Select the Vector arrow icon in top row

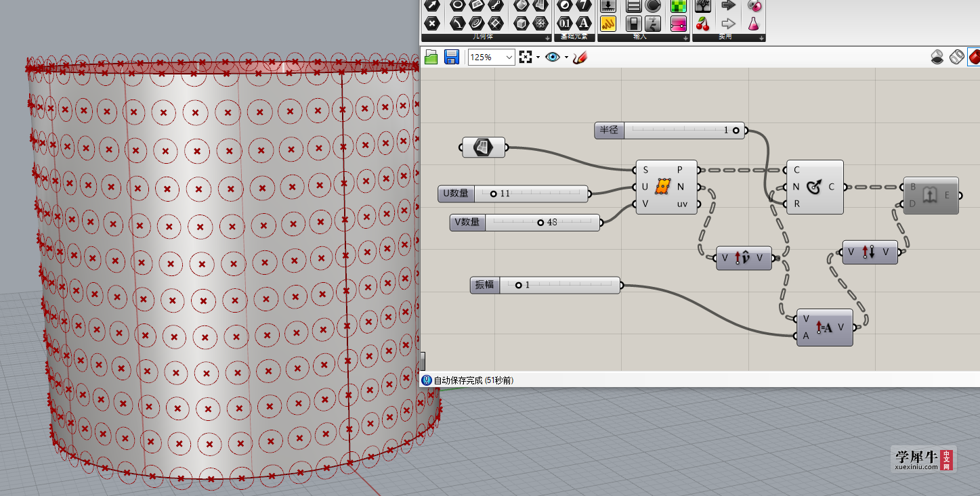click(432, 5)
